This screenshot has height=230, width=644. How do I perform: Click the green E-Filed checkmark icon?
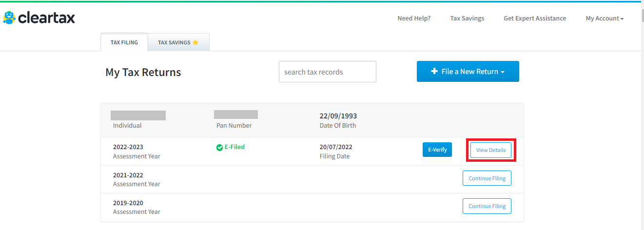[x=219, y=147]
